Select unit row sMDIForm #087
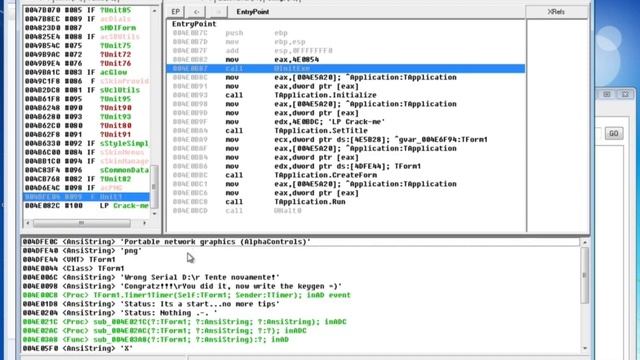 [x=87, y=28]
